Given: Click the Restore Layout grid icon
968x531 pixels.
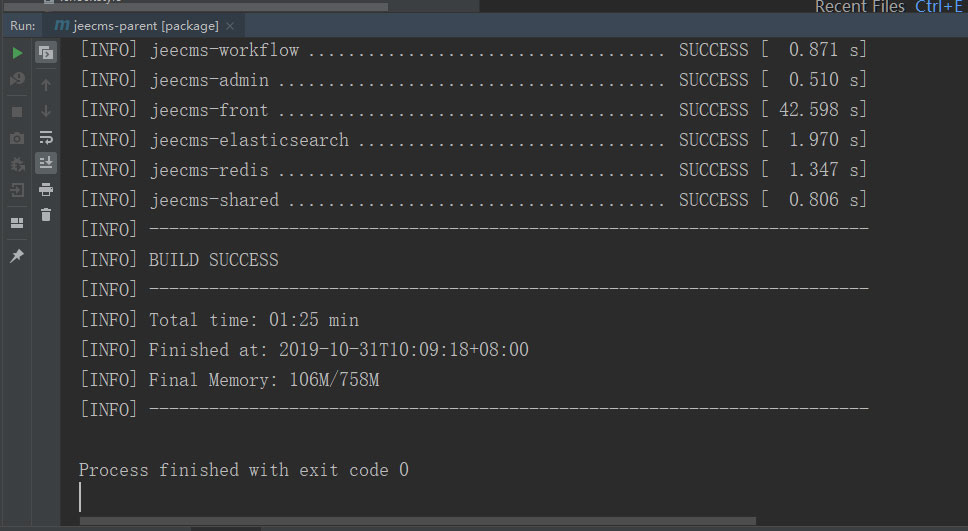Looking at the screenshot, I should [x=17, y=222].
